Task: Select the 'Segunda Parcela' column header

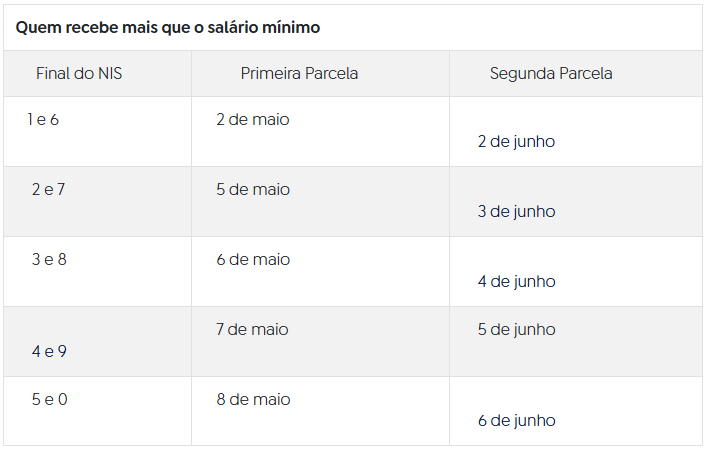Action: pyautogui.click(x=551, y=74)
